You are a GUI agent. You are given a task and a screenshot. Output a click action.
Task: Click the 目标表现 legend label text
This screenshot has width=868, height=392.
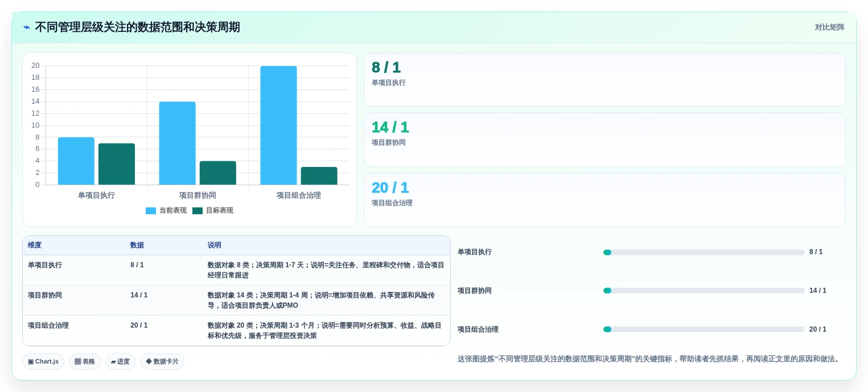pos(220,211)
